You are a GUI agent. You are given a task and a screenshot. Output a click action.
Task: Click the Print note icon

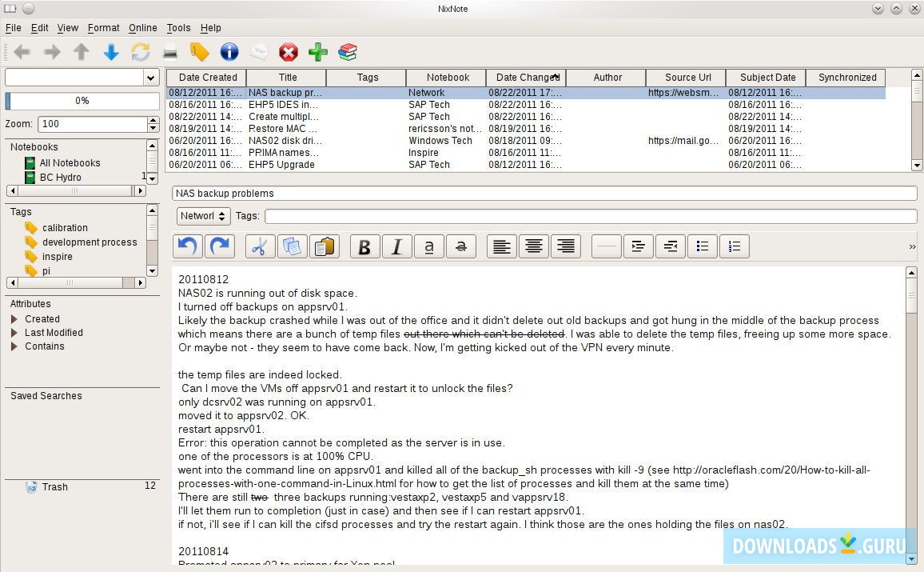pyautogui.click(x=170, y=52)
